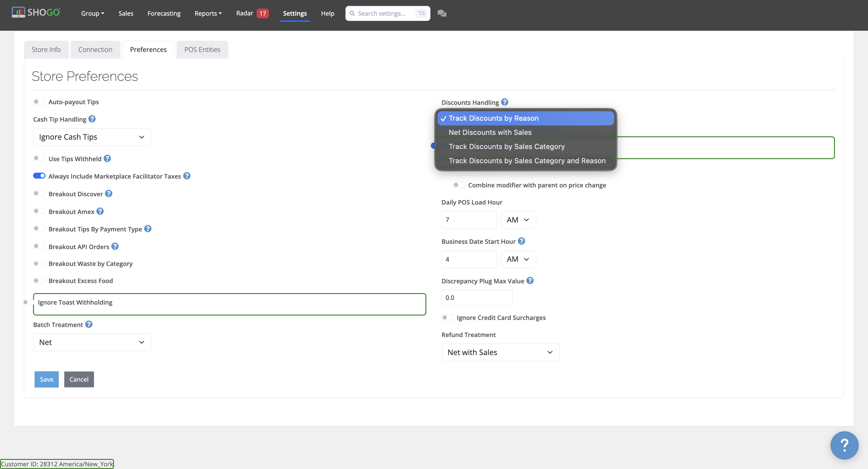Screen dimensions: 868x469
Task: Click the search magnifier icon
Action: 352,13
